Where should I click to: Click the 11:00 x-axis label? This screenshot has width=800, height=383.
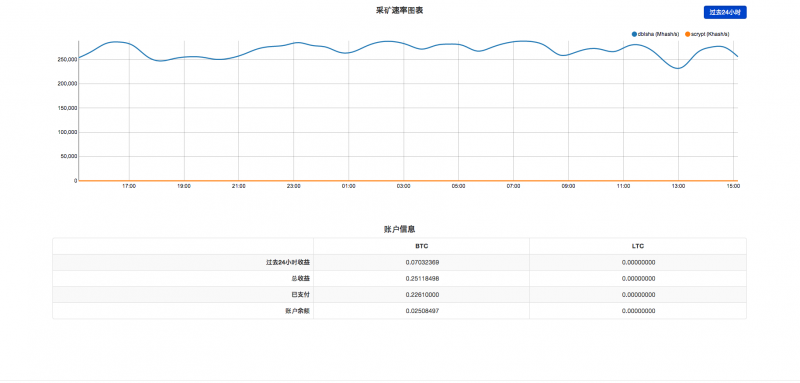pyautogui.click(x=623, y=187)
